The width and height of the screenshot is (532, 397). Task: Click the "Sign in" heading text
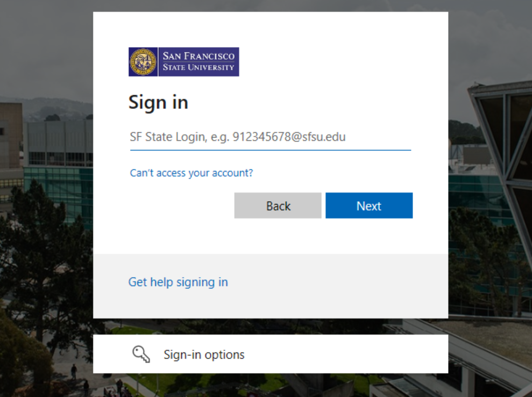click(x=158, y=102)
